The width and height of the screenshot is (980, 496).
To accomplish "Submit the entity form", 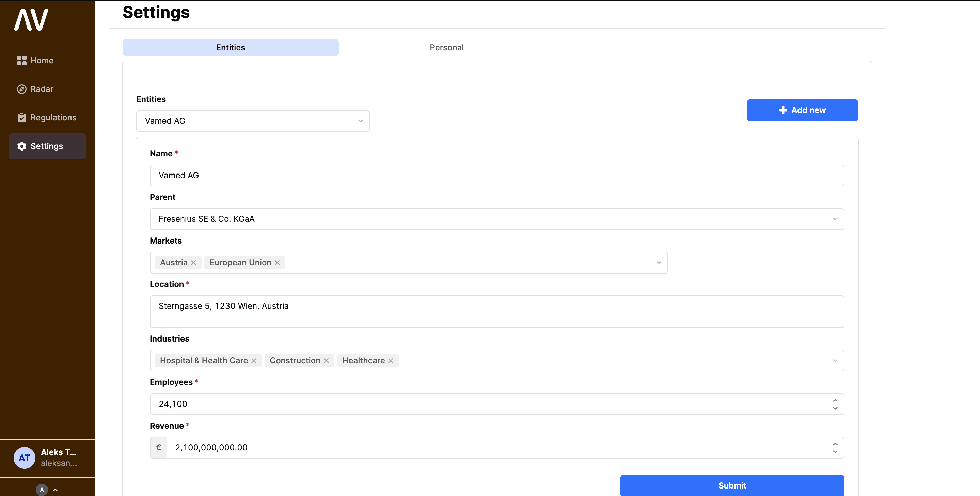I will (x=731, y=485).
